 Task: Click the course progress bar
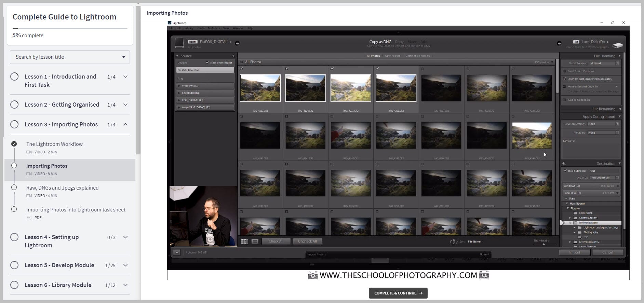tap(70, 28)
